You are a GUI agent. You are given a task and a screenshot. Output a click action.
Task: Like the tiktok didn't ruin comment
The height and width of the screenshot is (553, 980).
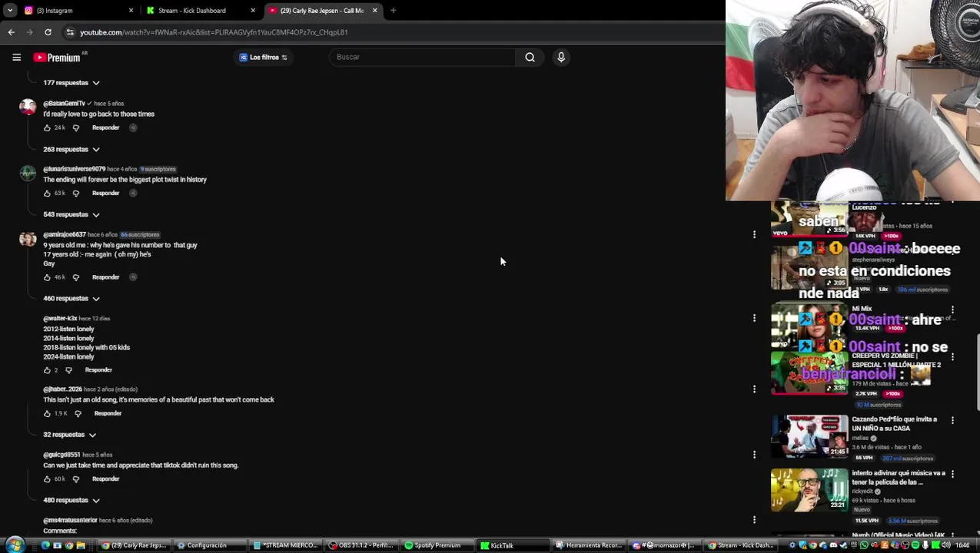pyautogui.click(x=47, y=479)
